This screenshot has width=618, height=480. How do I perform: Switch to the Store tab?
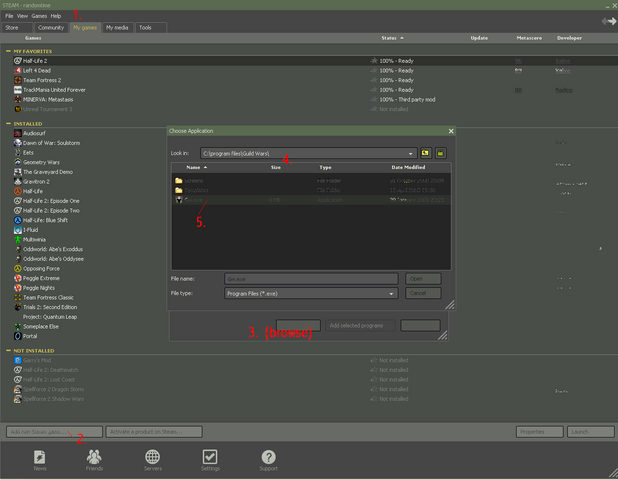point(17,28)
